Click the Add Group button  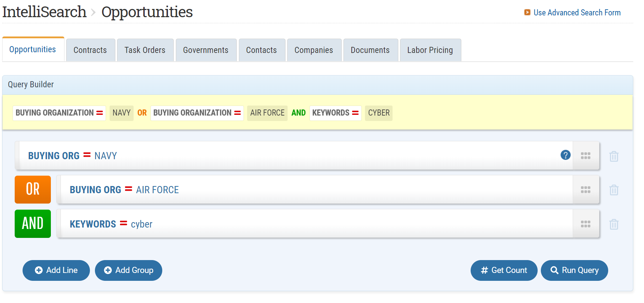[x=129, y=270]
